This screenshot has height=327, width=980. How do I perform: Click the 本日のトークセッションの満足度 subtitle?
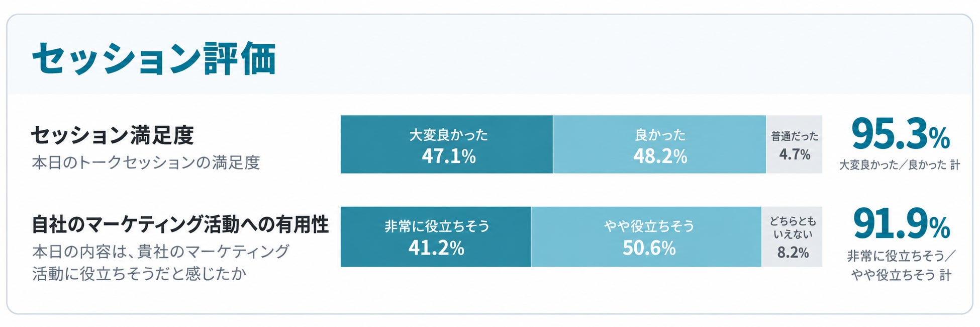146,162
